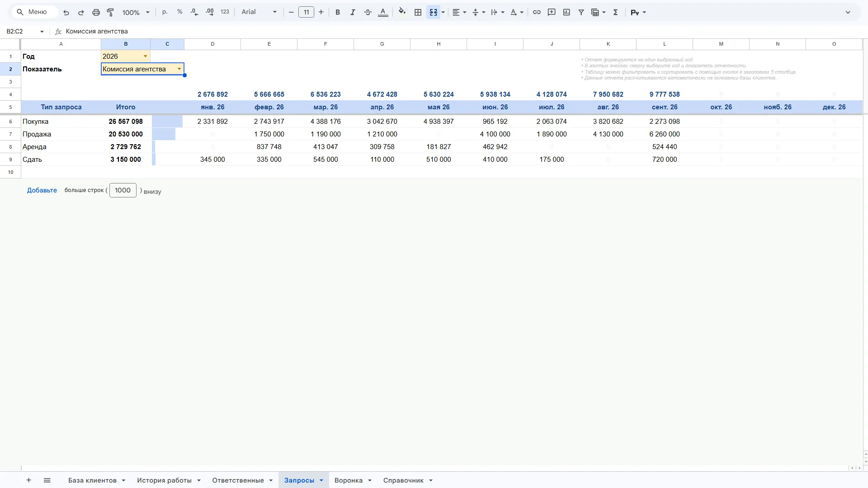Click the Merge cells icon
This screenshot has width=868, height=488.
point(433,12)
